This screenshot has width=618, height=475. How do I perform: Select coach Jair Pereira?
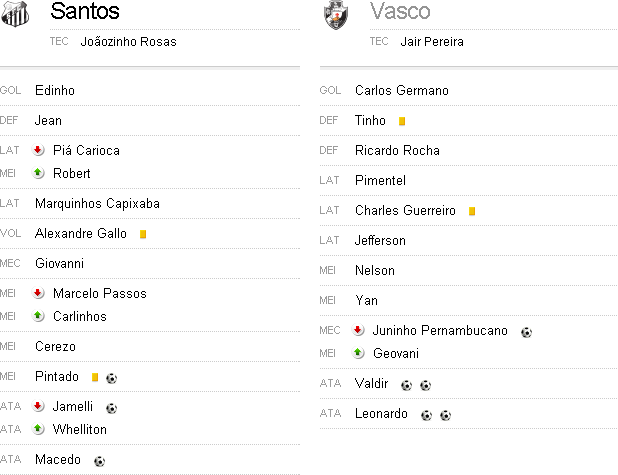[x=430, y=42]
